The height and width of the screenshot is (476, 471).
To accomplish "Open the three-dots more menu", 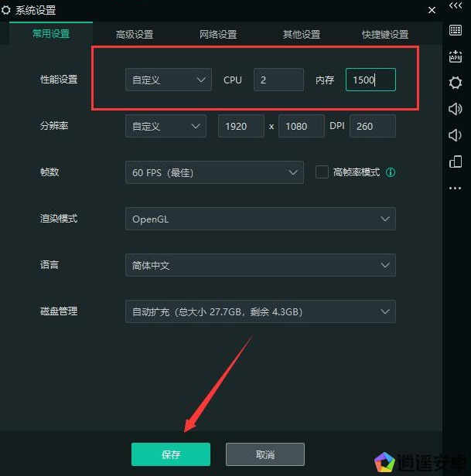I will coord(455,189).
